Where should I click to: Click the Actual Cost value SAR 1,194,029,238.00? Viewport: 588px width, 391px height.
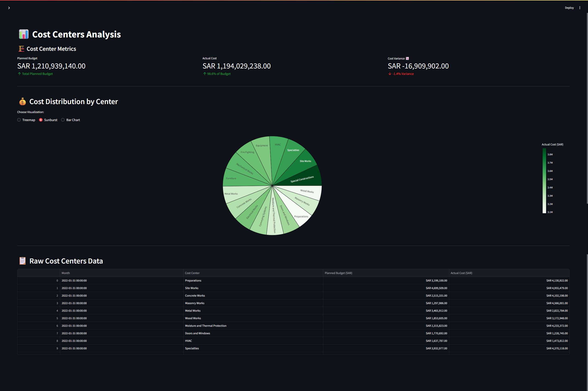(237, 66)
